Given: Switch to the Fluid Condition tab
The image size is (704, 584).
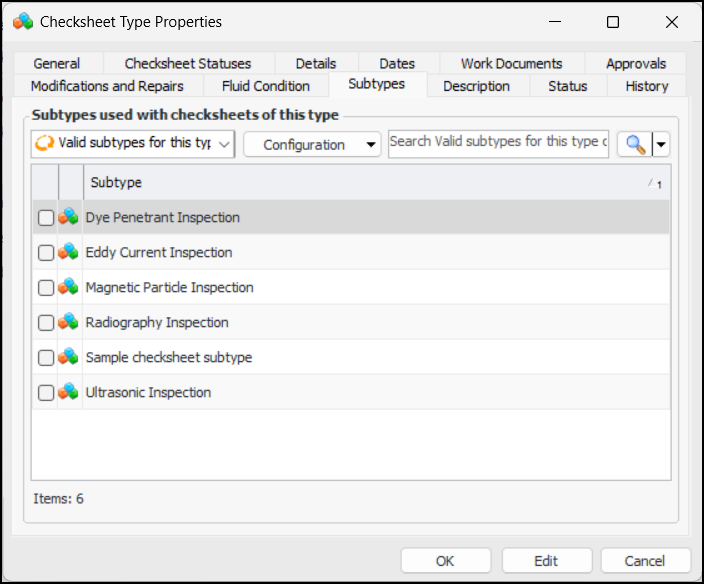Looking at the screenshot, I should coord(266,86).
